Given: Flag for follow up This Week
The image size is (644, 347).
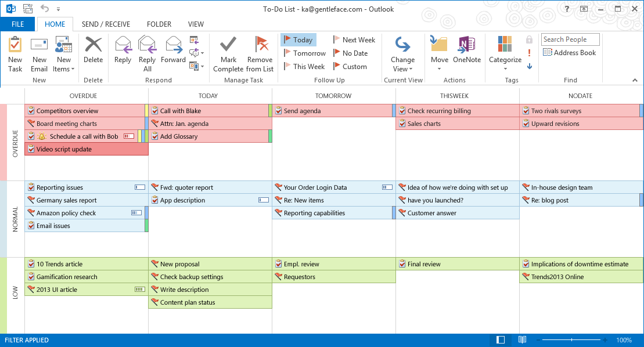Looking at the screenshot, I should point(304,67).
